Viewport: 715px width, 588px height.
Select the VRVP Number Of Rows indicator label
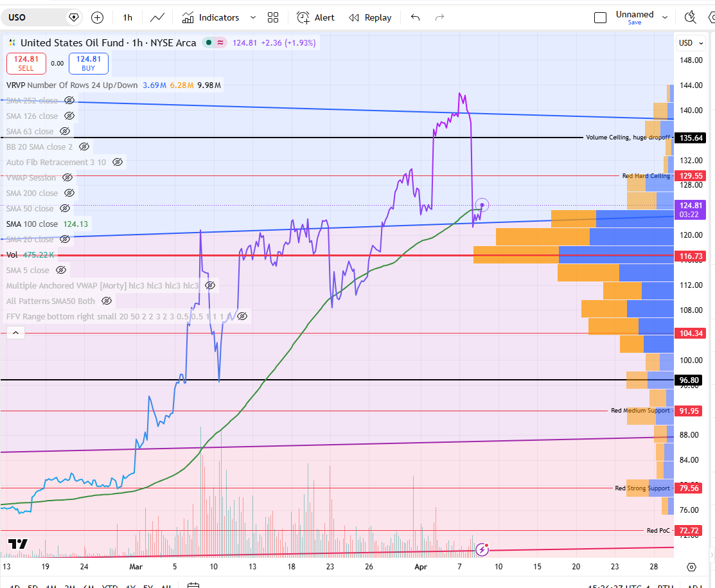71,85
